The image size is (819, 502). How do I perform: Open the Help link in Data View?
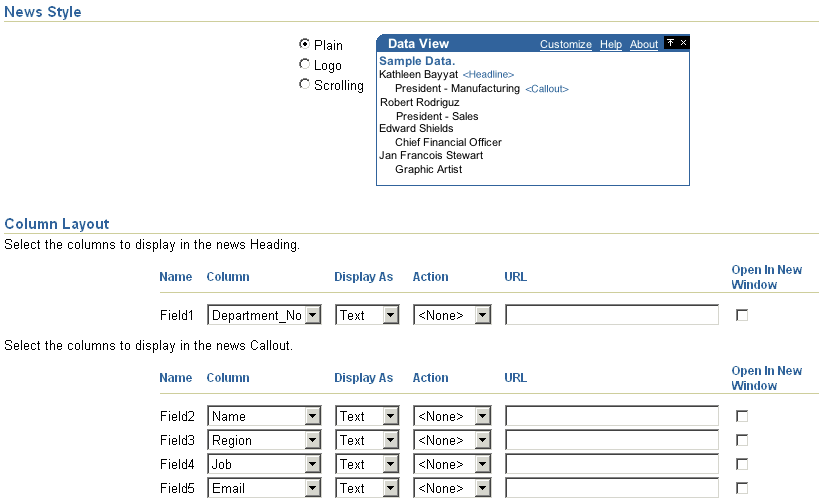tap(611, 44)
